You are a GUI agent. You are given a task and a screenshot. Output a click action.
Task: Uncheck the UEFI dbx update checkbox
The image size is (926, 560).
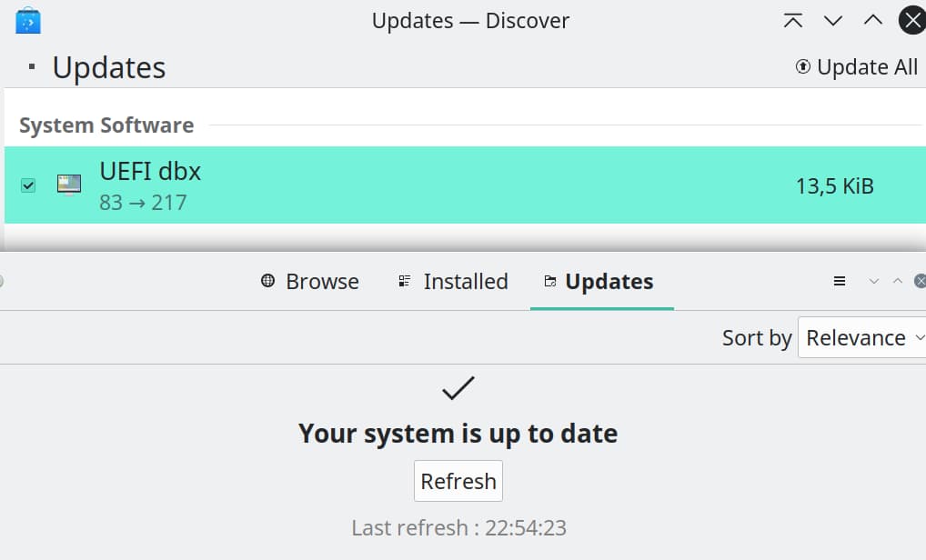pyautogui.click(x=28, y=185)
